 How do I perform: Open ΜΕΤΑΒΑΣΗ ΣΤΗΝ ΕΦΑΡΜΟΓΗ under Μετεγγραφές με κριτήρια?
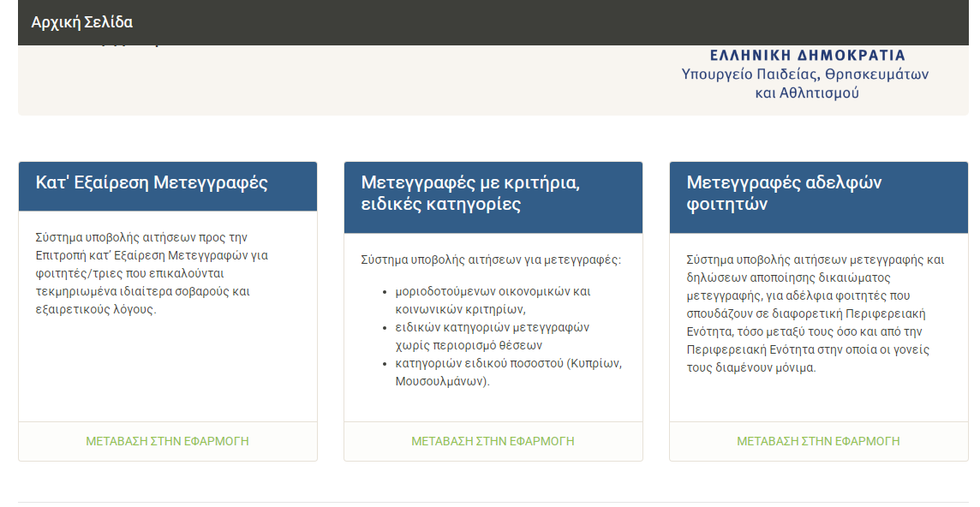click(493, 441)
